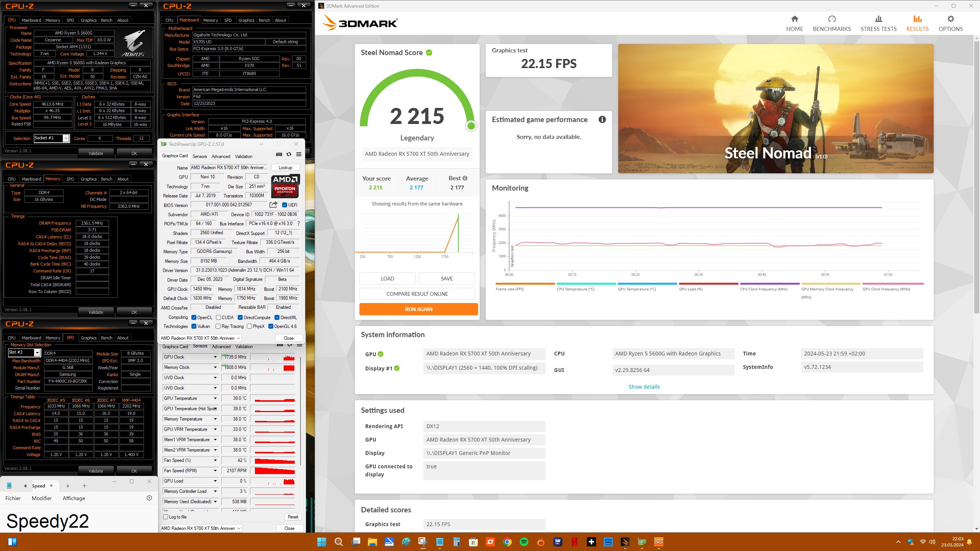Click the Steel Nomad benchmark thumbnail
The image size is (980, 551).
point(776,109)
